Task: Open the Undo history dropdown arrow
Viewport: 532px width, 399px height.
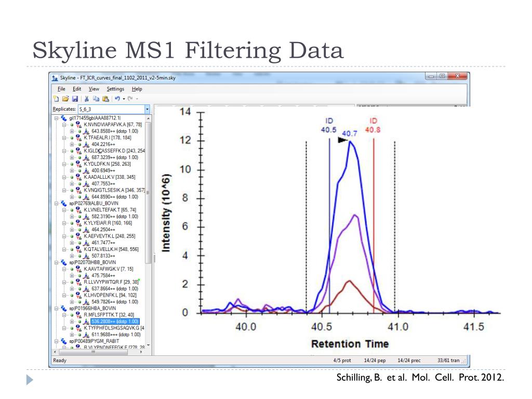Action: (124, 99)
